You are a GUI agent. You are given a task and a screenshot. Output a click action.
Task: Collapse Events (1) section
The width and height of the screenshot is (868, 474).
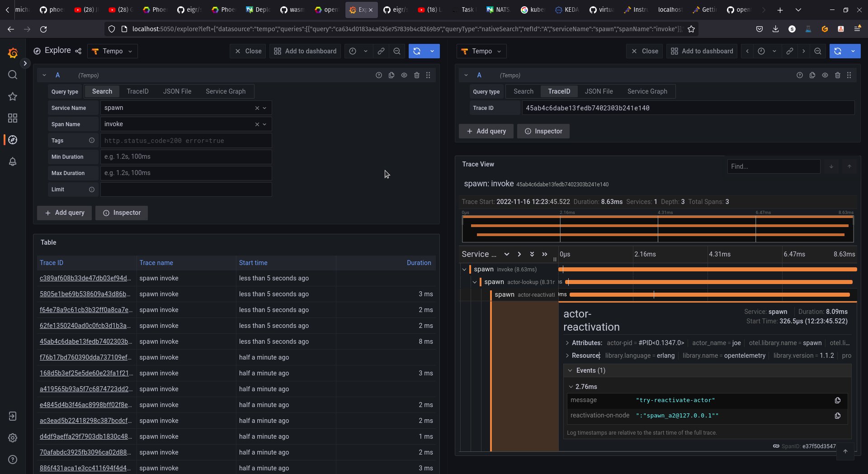570,370
